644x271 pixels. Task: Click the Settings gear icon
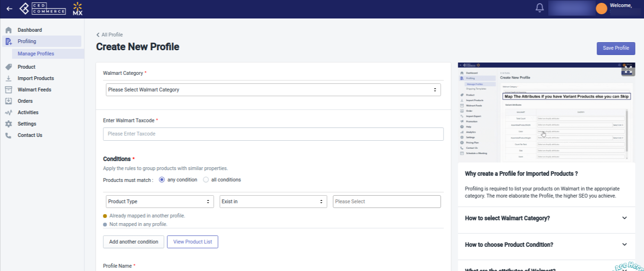click(9, 124)
